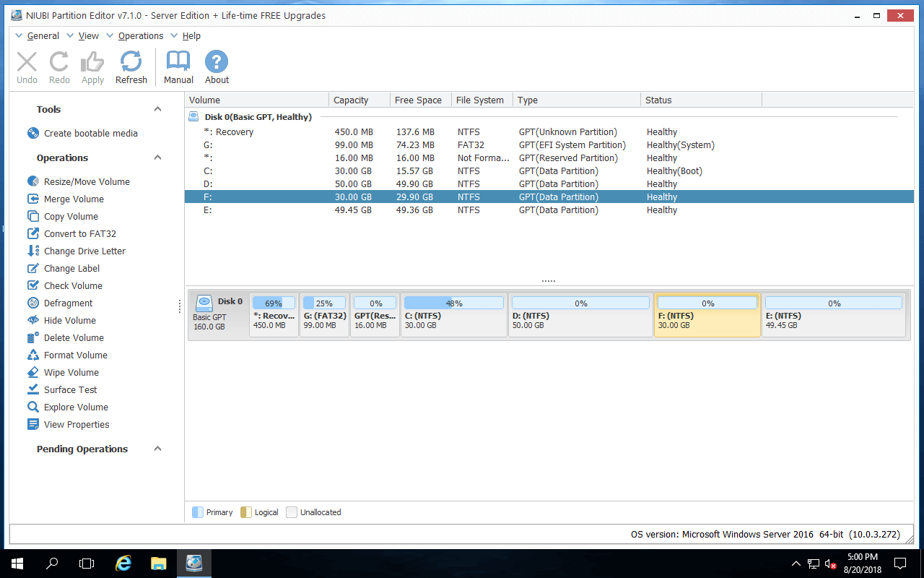Click the Primary legend color swatch
Viewport: 924px width, 578px height.
point(198,512)
